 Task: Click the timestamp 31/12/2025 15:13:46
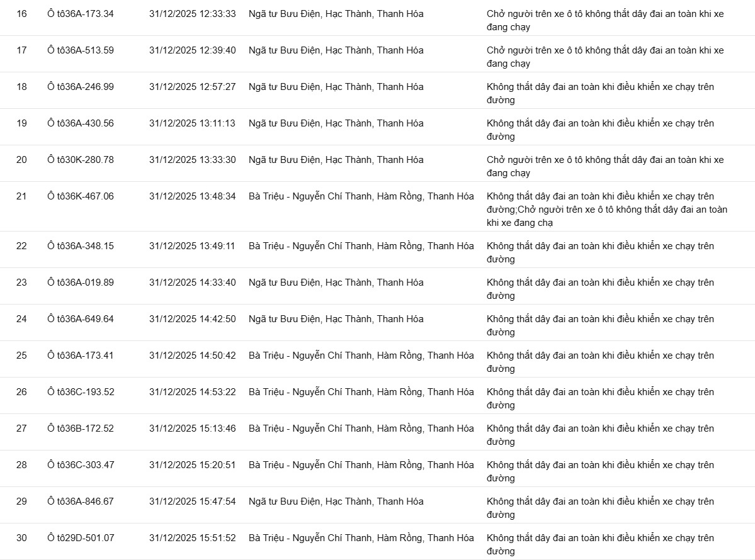point(192,428)
